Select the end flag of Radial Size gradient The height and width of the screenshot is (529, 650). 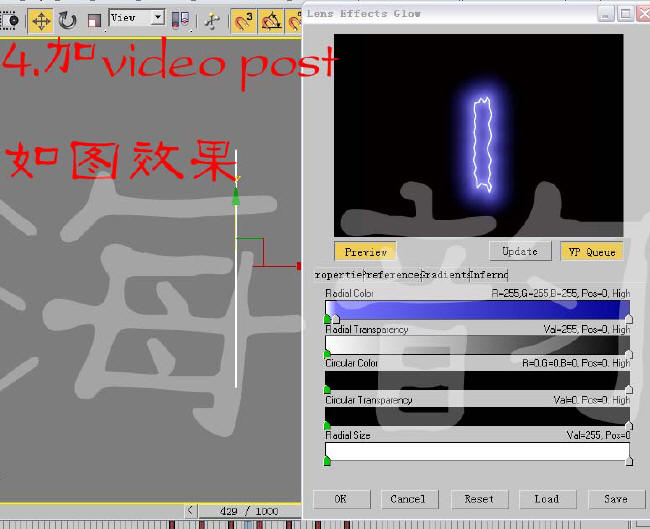[x=629, y=461]
